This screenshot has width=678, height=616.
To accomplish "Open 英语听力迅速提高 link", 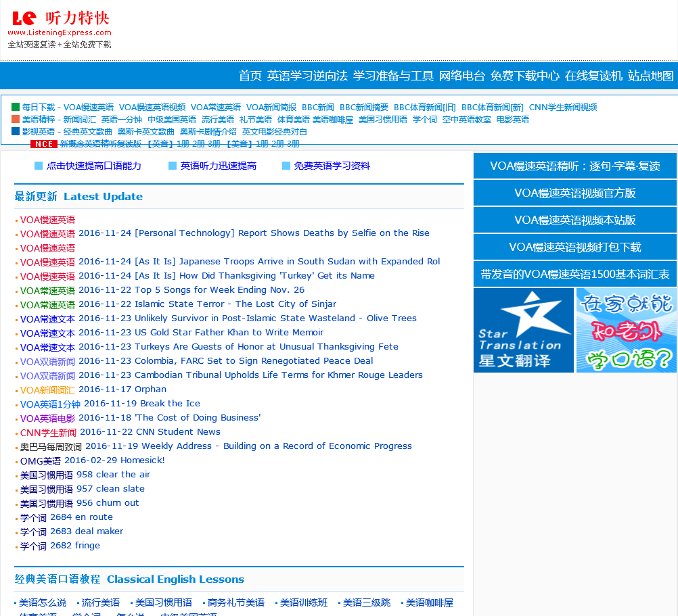I will 218,166.
